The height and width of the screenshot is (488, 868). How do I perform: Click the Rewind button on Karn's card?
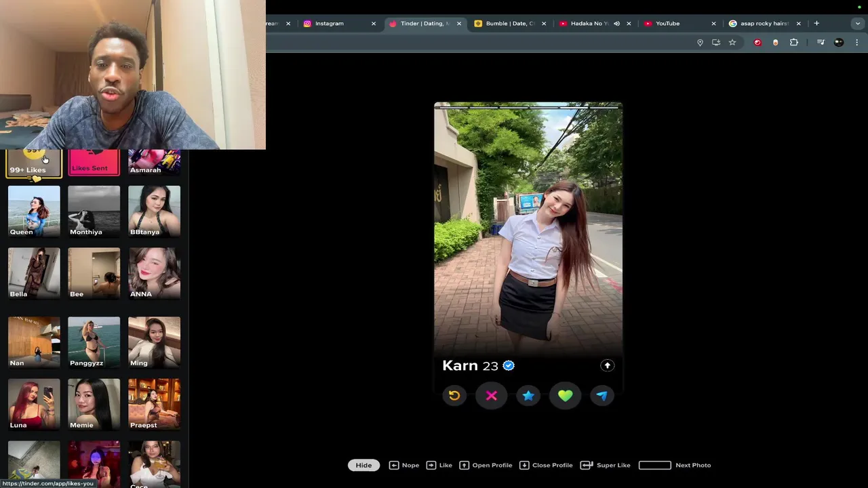coord(454,396)
